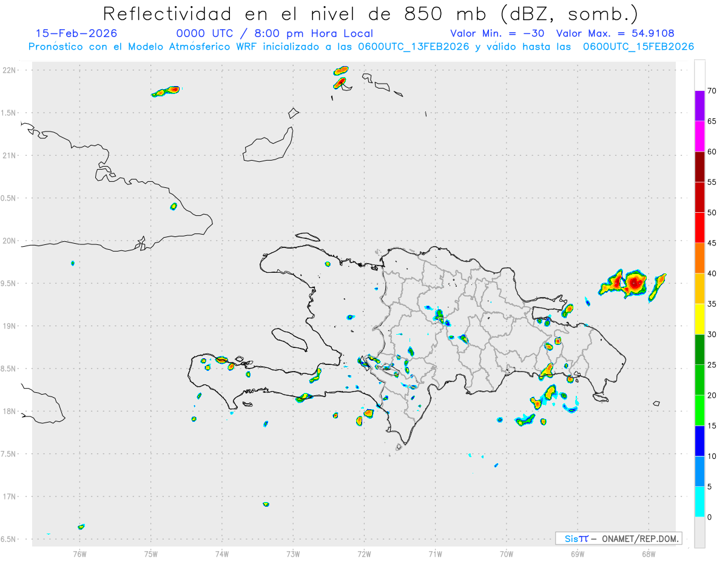Click the '21N' latitude axis label
This screenshot has width=728, height=562.
tap(10, 156)
